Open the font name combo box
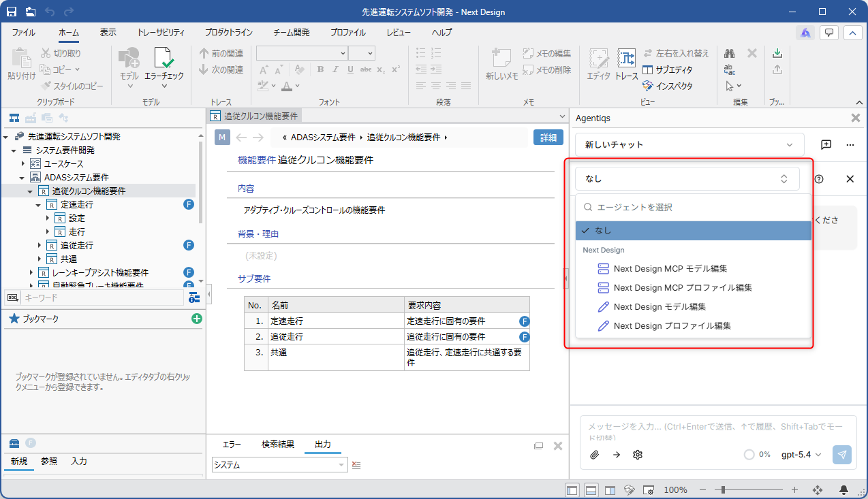Image resolution: width=868 pixels, height=499 pixels. (x=302, y=53)
